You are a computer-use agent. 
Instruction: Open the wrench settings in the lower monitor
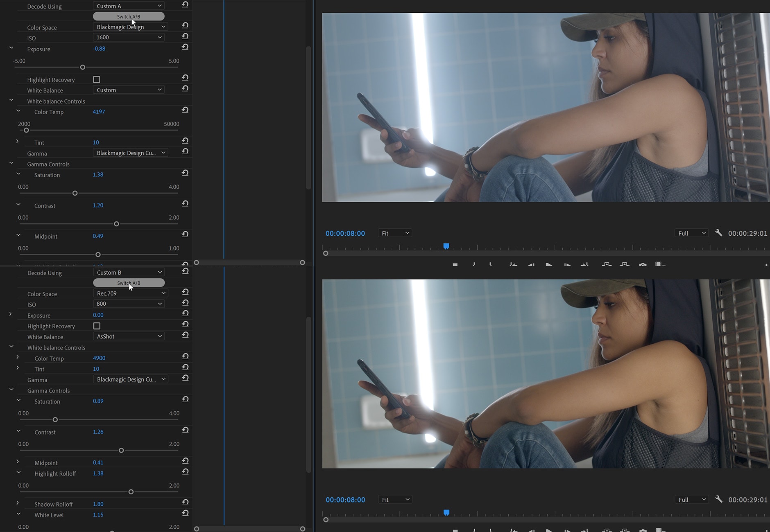[719, 499]
